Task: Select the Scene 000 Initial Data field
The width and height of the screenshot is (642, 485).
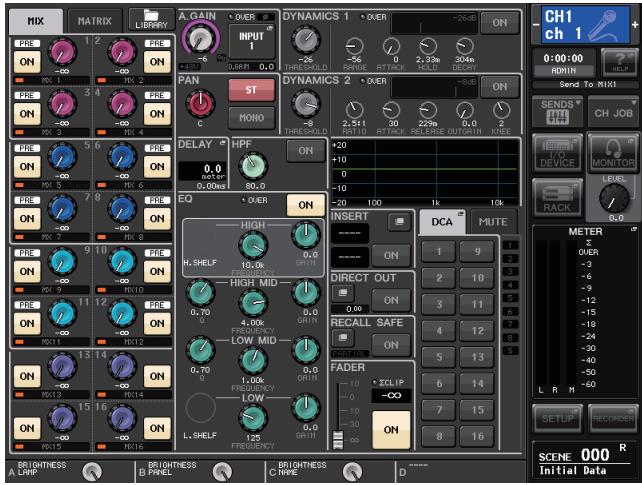Action: coord(585,461)
